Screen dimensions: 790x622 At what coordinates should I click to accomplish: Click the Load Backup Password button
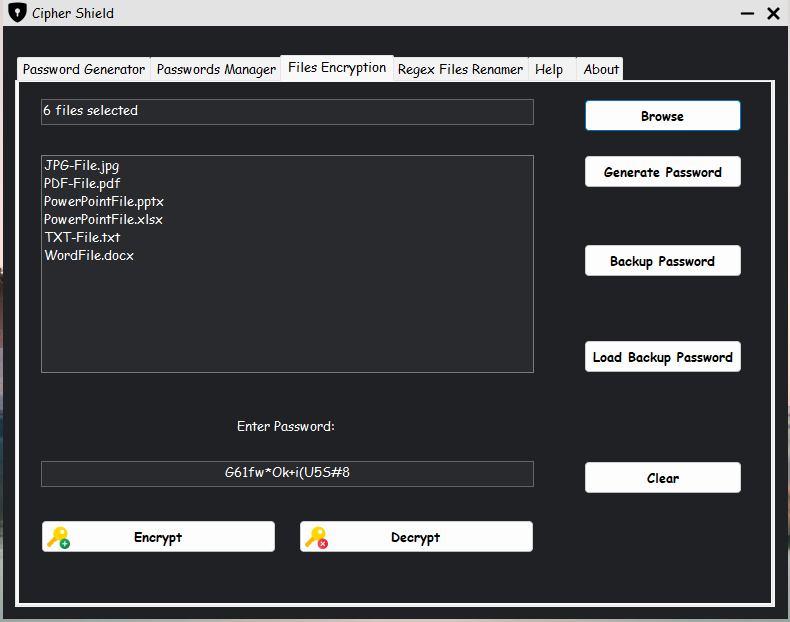pos(662,357)
